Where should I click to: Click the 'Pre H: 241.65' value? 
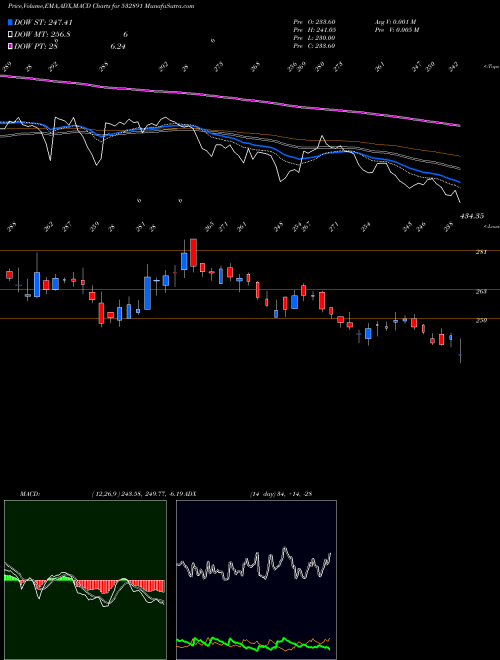pos(314,30)
